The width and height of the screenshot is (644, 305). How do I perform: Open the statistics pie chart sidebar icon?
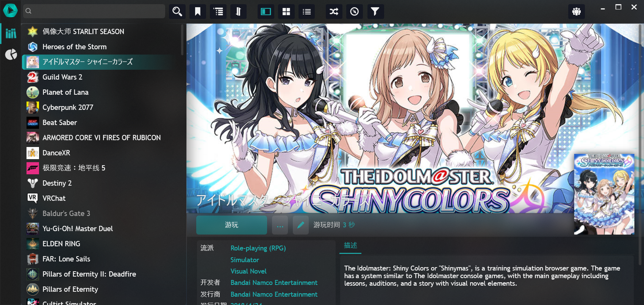click(11, 55)
